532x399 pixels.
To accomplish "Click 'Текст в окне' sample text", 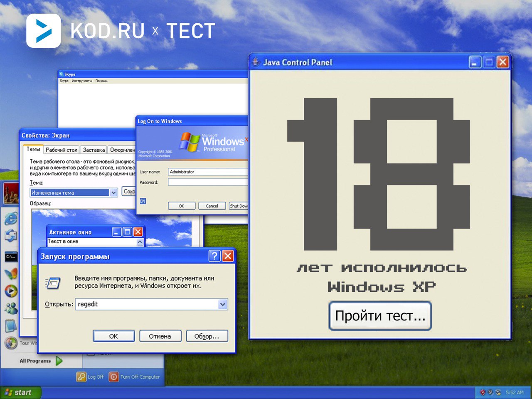I will 63,241.
